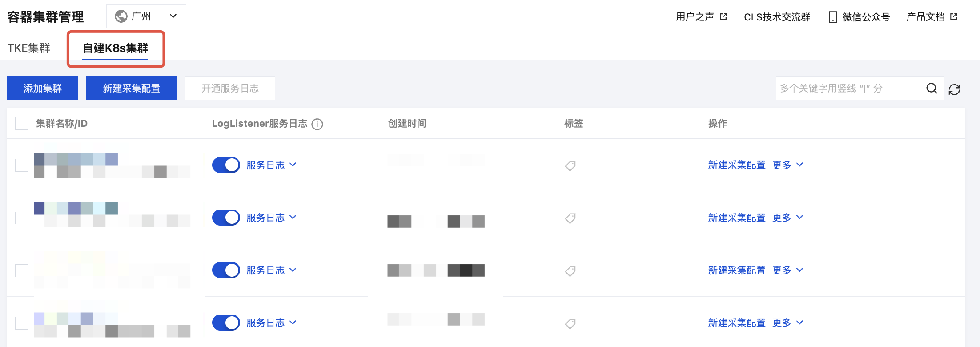Edit tag icon in first row
980x347 pixels.
click(x=570, y=166)
